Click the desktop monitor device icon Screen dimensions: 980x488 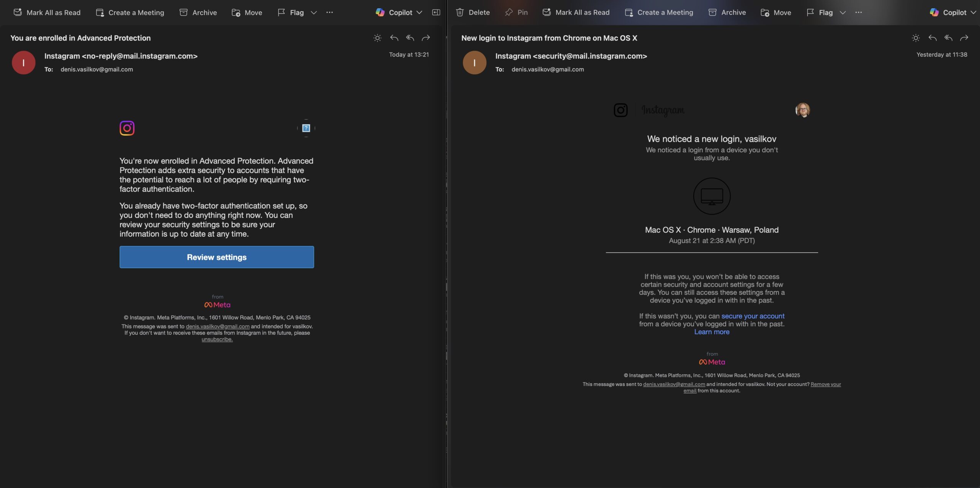click(712, 196)
